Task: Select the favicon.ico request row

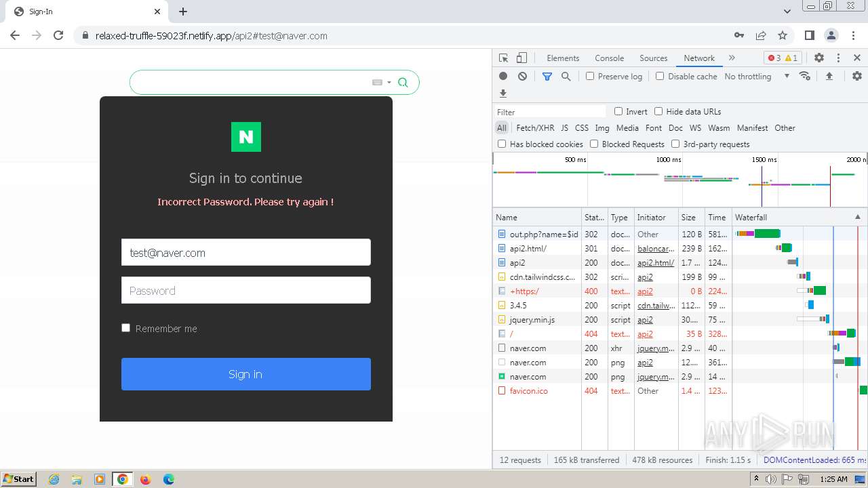Action: (x=680, y=391)
